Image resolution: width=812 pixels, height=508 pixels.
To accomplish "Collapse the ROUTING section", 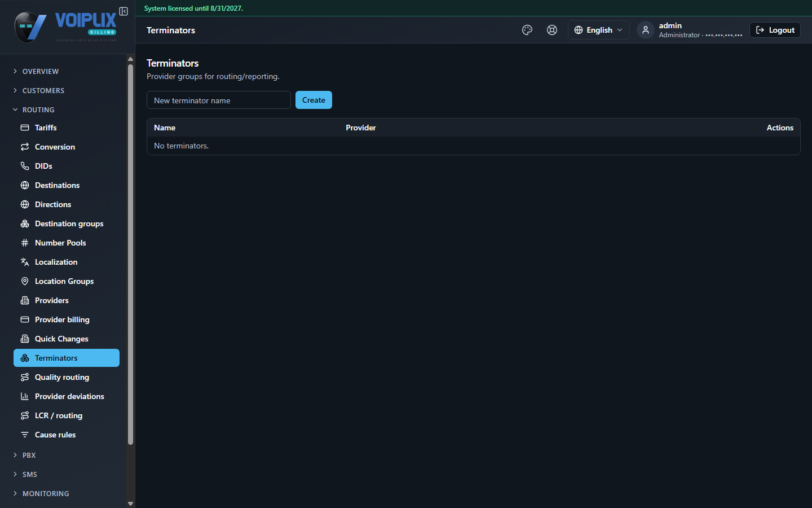I will coord(38,110).
